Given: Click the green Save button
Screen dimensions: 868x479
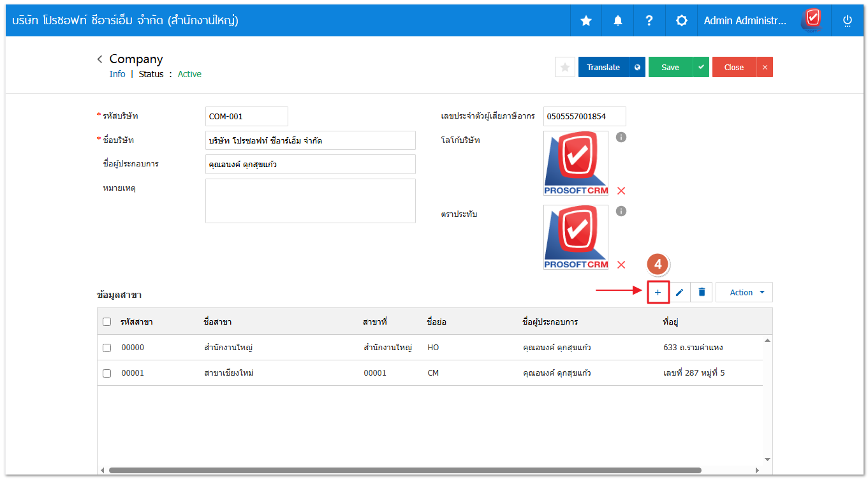Looking at the screenshot, I should point(670,67).
